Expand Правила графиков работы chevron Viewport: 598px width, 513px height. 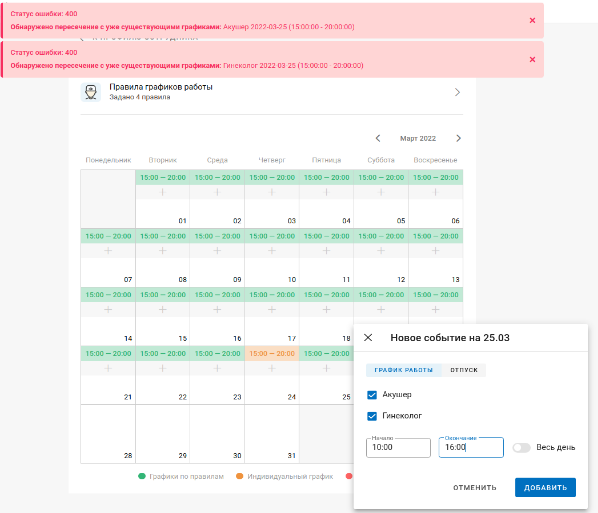pos(457,92)
